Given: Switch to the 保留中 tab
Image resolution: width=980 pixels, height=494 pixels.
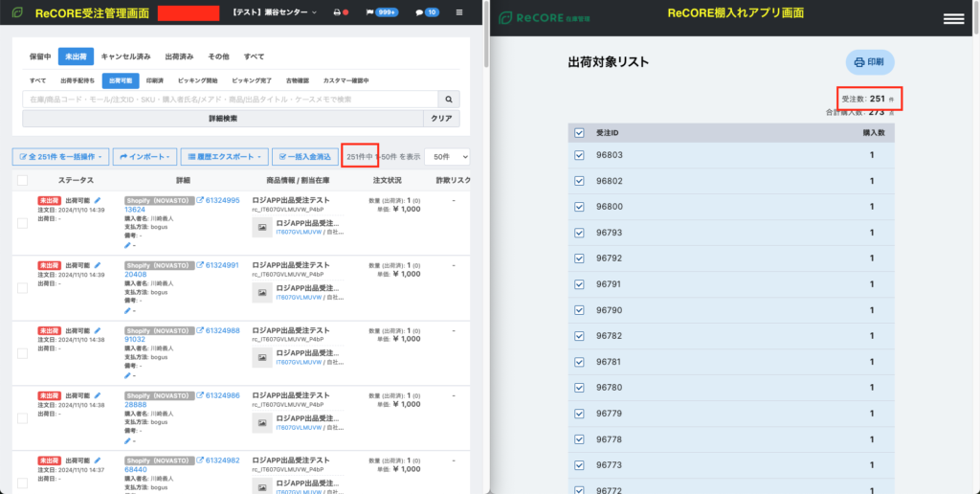Looking at the screenshot, I should (40, 56).
